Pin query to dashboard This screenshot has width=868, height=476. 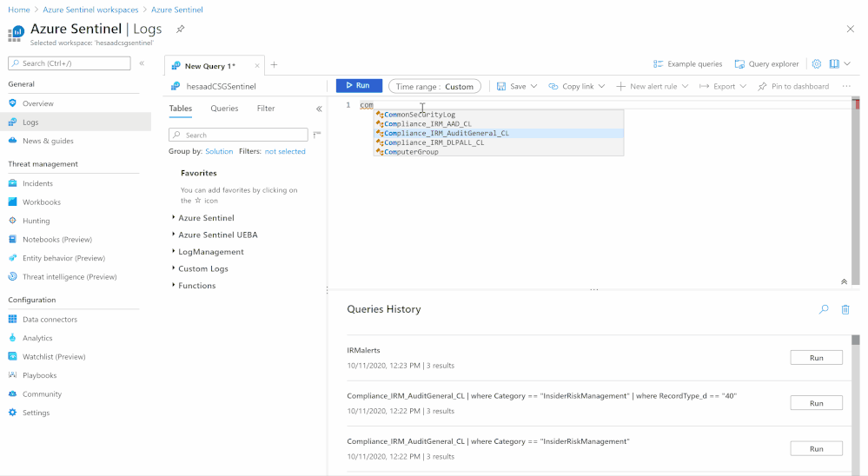point(793,86)
